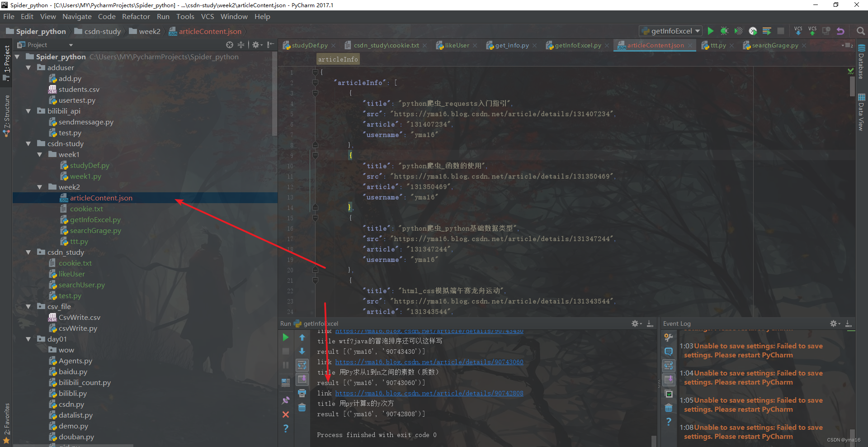Toggle mark-all-as-read checkbox icon in Event Log

click(669, 394)
